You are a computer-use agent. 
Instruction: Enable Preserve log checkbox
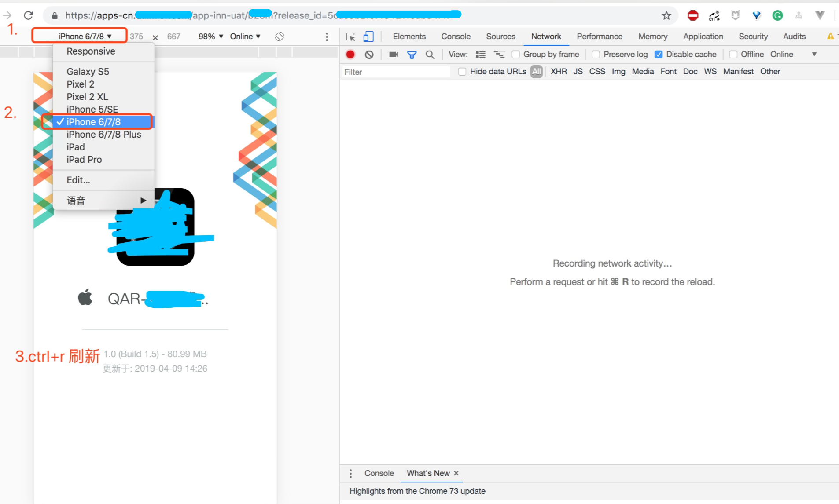coord(596,55)
